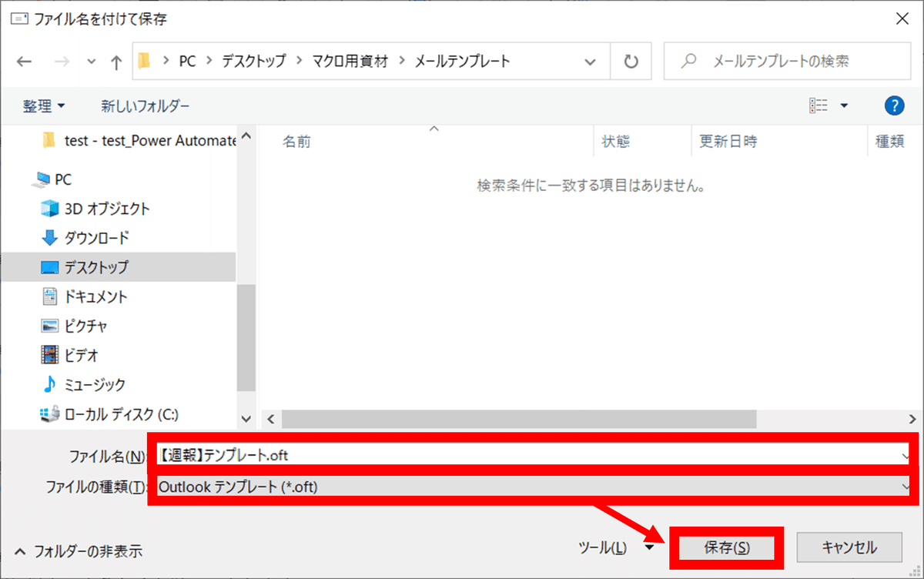Click the ドキュメント page icon
This screenshot has width=924, height=579.
click(x=49, y=296)
